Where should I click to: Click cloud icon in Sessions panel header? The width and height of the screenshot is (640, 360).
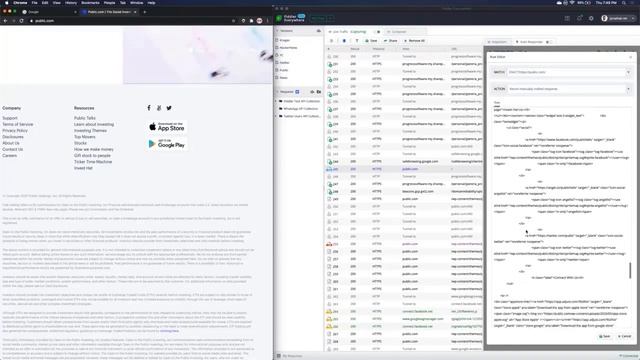[319, 31]
